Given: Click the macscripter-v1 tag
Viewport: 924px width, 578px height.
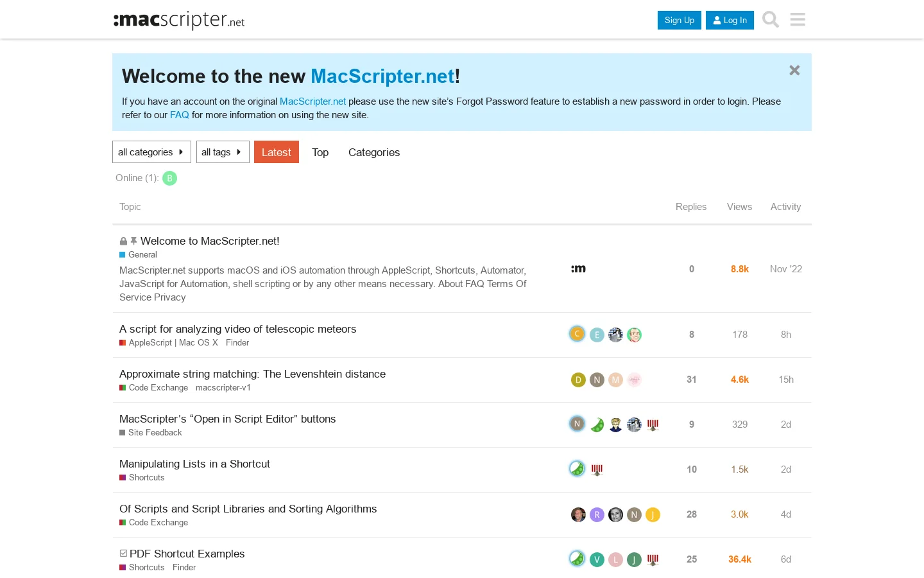Looking at the screenshot, I should [x=223, y=388].
